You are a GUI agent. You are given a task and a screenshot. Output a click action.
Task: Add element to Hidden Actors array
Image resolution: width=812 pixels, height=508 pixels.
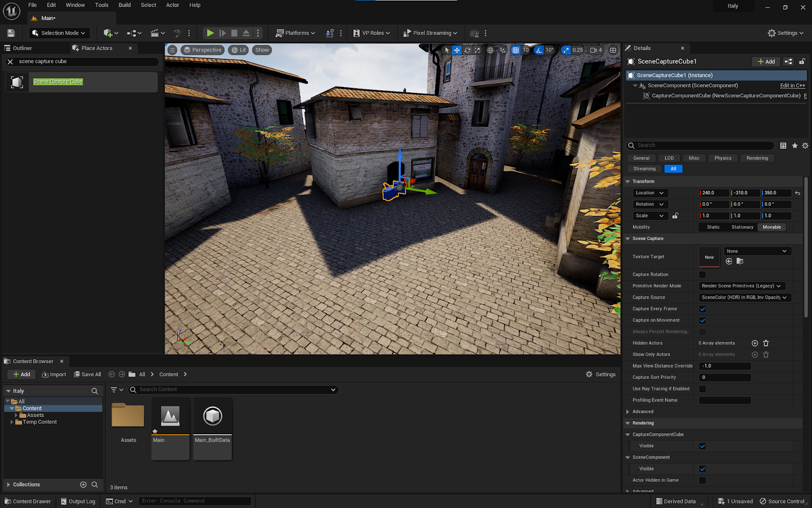[755, 343]
